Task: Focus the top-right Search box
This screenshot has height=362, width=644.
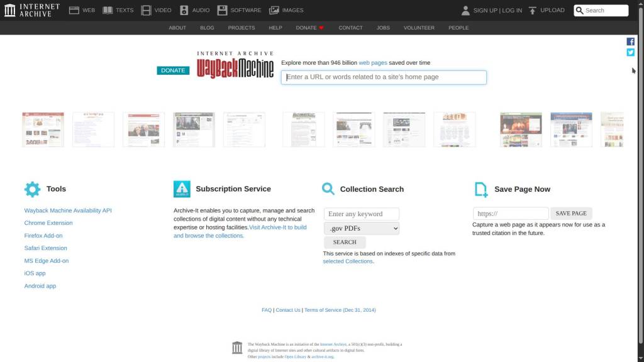Action: click(x=601, y=10)
